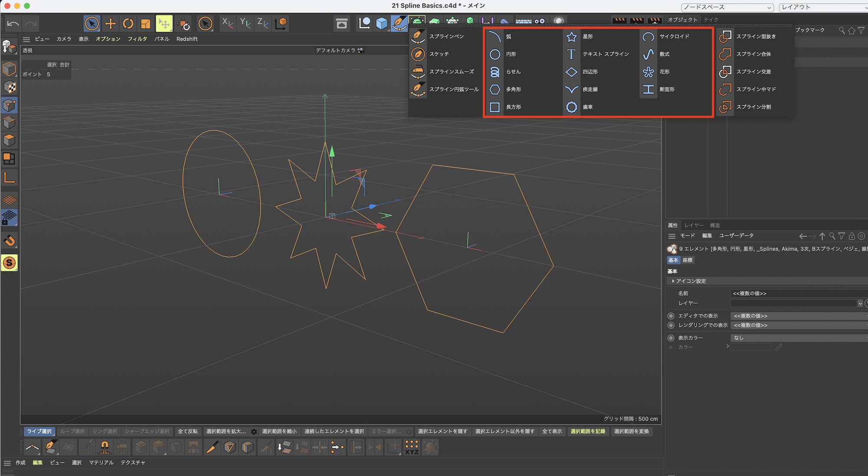Click the ループ選択 button
This screenshot has height=476, width=868.
72,431
